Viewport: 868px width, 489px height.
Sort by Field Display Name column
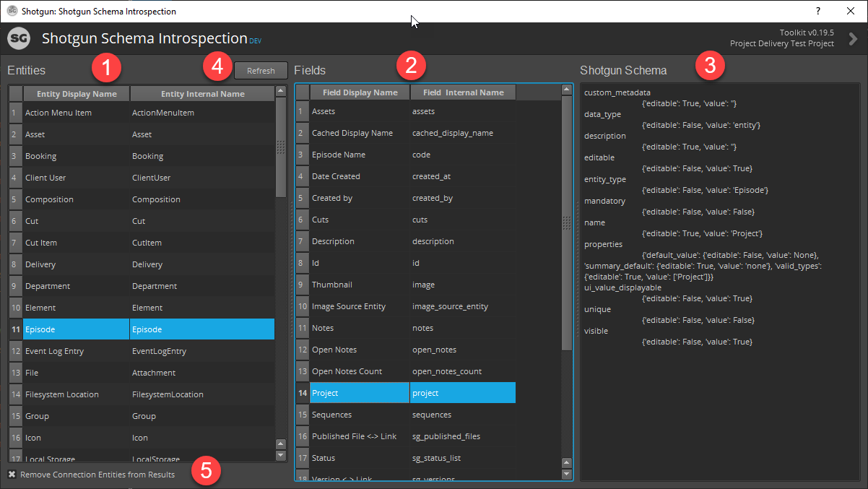(360, 92)
